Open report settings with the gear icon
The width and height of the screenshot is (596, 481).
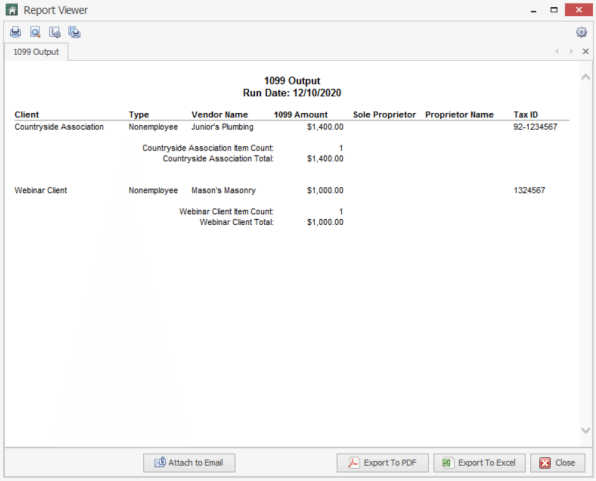tap(581, 32)
